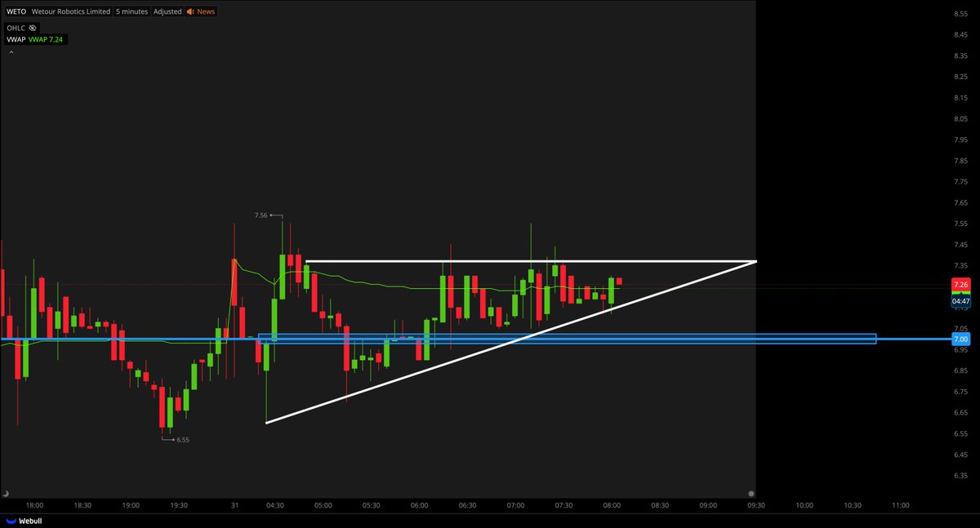Click the 7.56 high price marker
The width and height of the screenshot is (980, 528).
pos(261,215)
